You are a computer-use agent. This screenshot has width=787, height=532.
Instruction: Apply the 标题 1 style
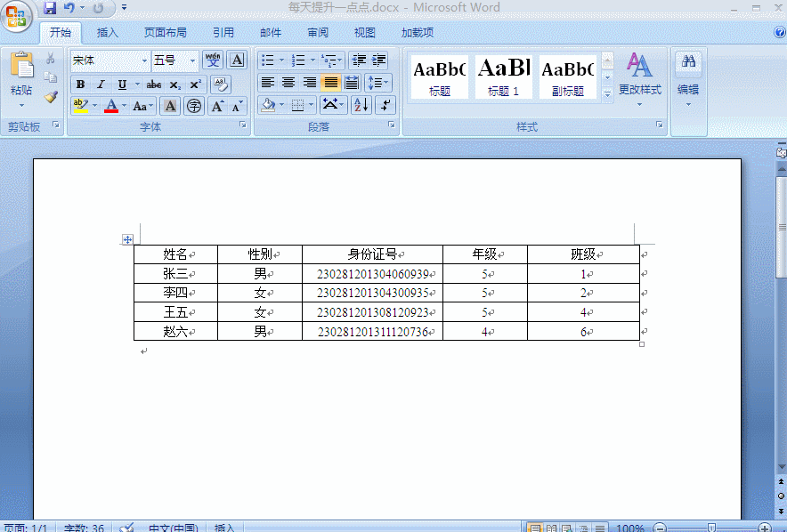[503, 77]
